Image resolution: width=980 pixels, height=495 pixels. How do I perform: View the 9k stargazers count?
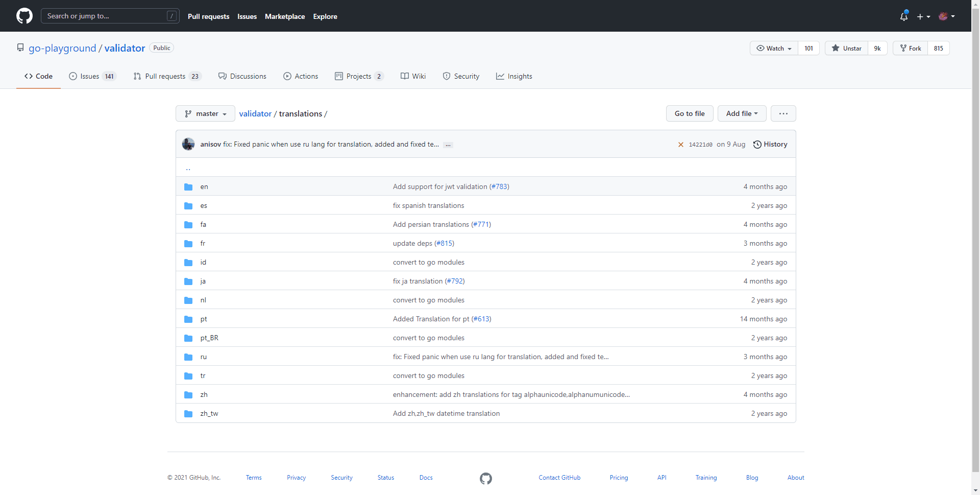[x=877, y=48]
